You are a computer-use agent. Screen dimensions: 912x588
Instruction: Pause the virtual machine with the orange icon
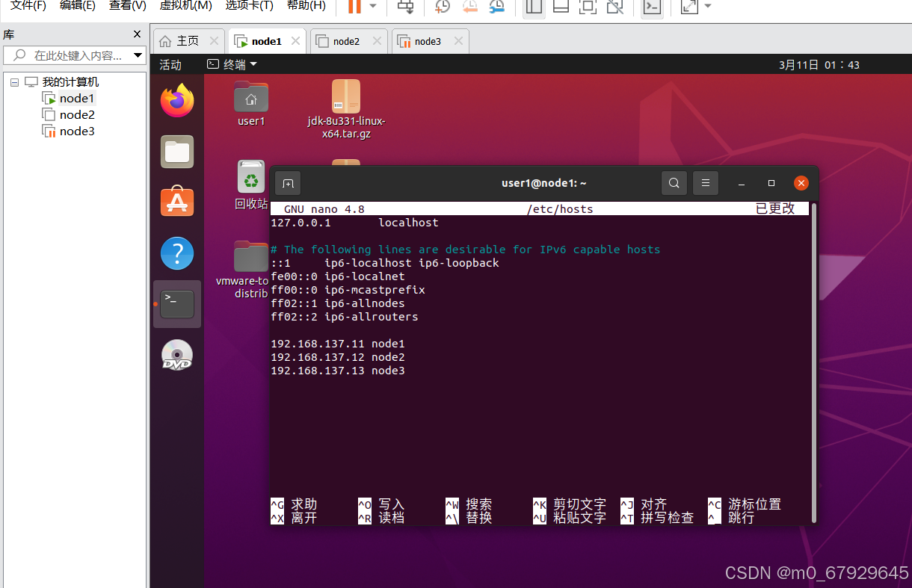click(354, 7)
